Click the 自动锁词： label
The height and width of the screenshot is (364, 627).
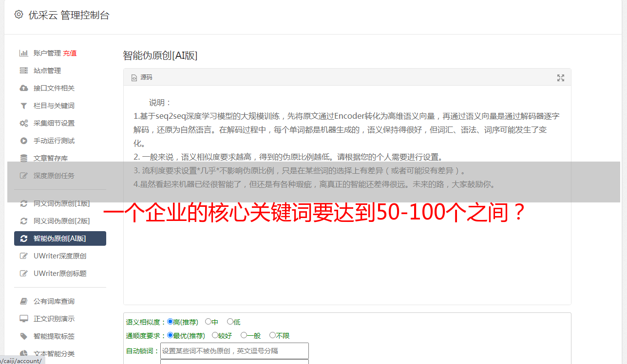pyautogui.click(x=143, y=351)
